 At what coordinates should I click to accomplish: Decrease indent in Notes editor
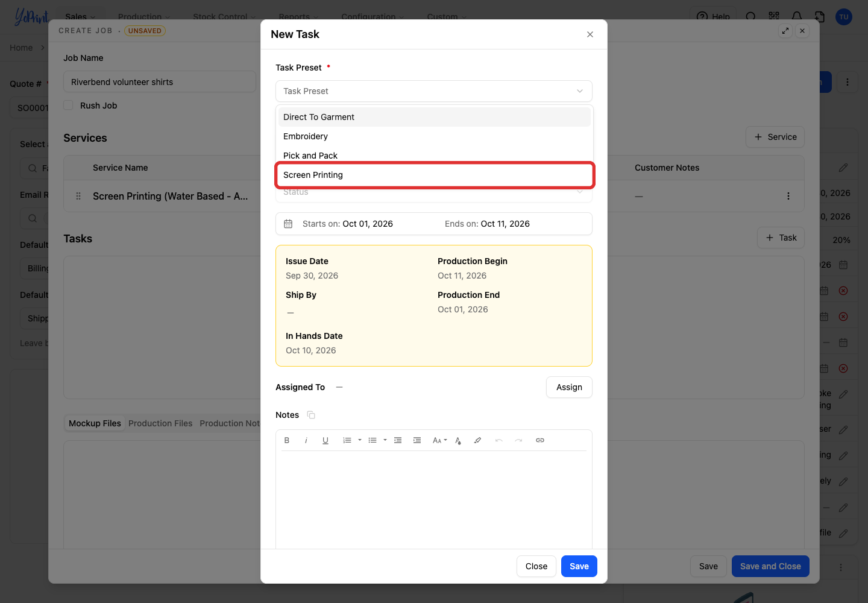pos(398,440)
